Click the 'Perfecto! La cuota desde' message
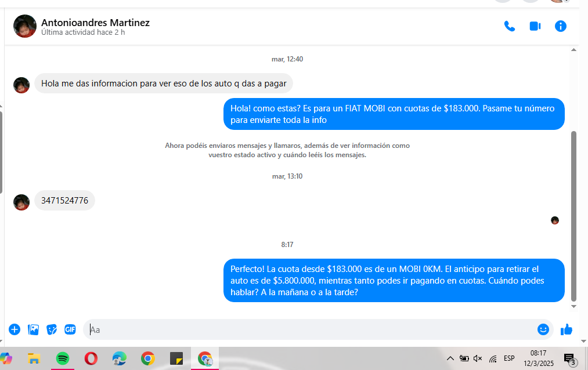 pyautogui.click(x=394, y=281)
